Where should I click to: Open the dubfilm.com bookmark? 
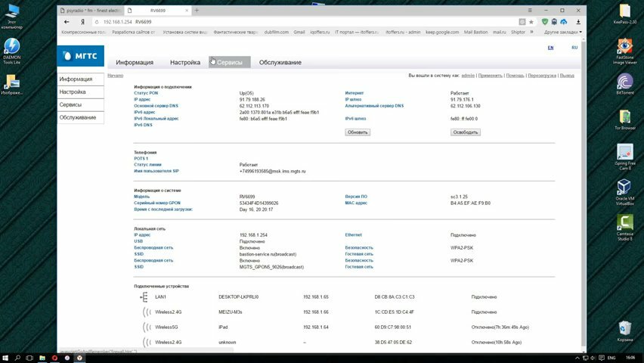pyautogui.click(x=277, y=32)
